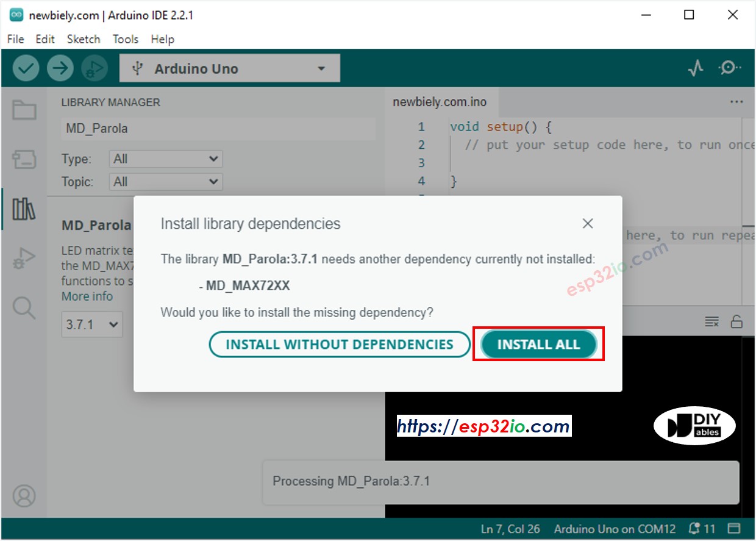Select the Library Manager books icon
This screenshot has height=541, width=756.
pos(23,208)
